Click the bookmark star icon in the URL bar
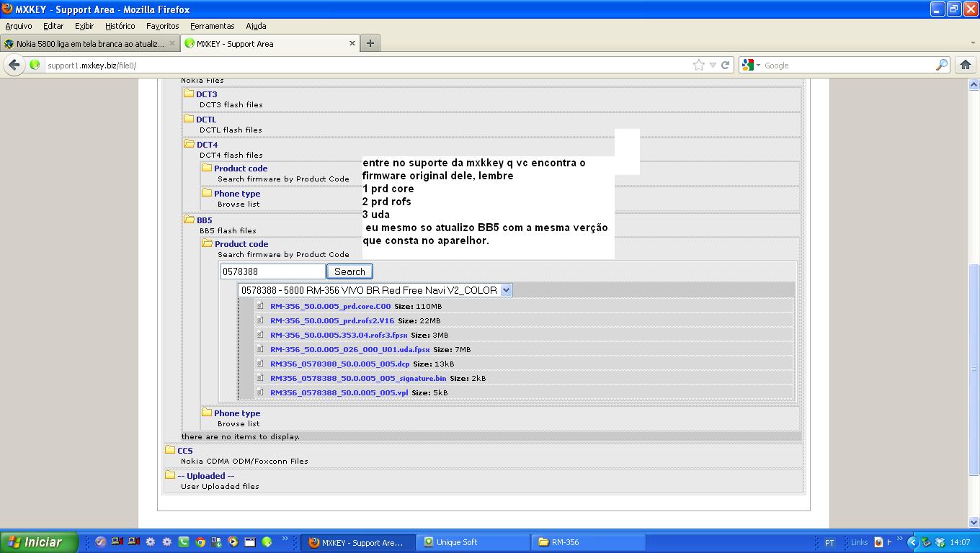Screen dimensions: 980x553 click(698, 65)
